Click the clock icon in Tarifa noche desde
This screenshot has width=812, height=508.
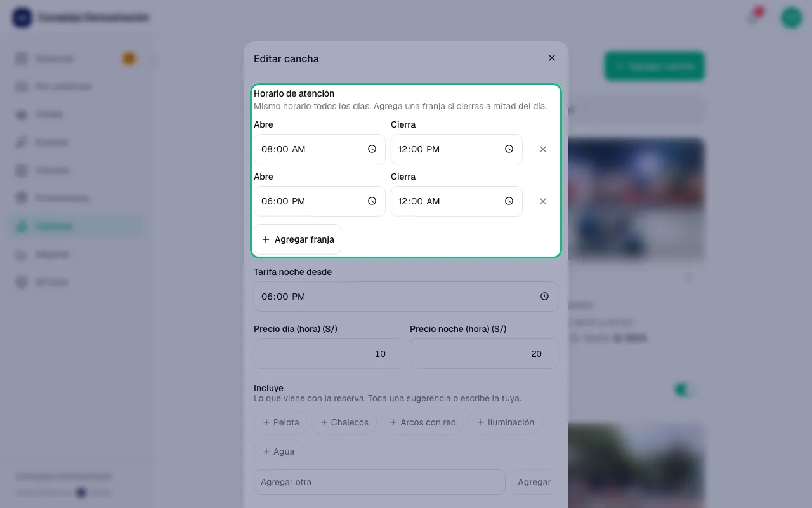click(x=544, y=297)
